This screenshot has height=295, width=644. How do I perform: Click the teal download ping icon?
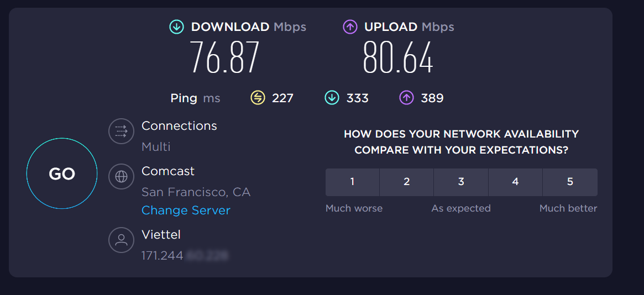tap(332, 98)
